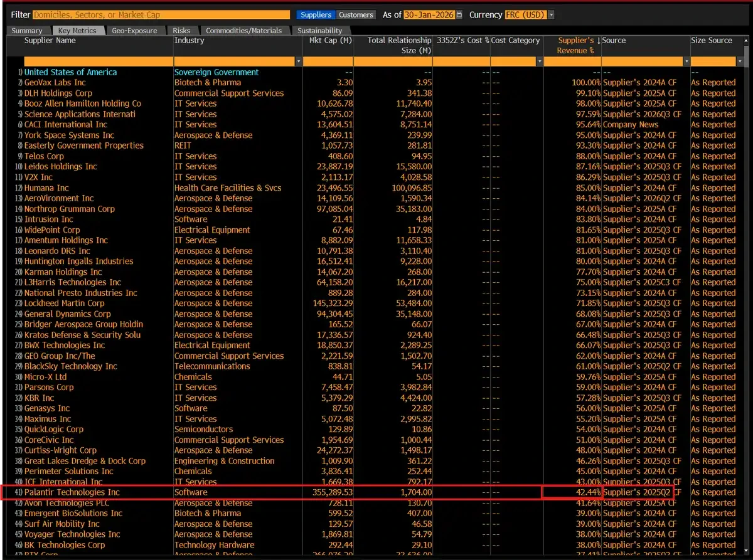Click the 30-Jan-2026 date field
This screenshot has height=560, width=753.
[x=429, y=14]
